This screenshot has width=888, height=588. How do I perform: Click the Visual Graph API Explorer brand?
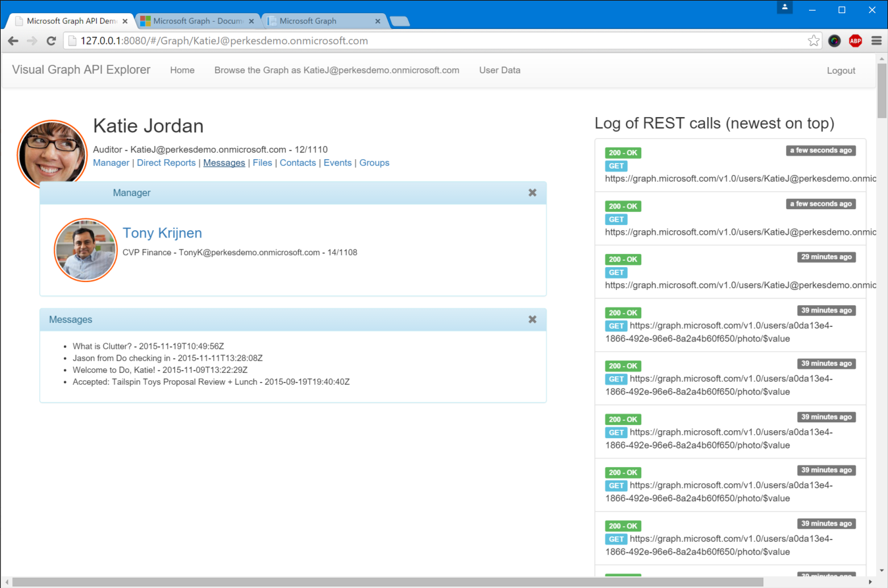click(x=81, y=70)
